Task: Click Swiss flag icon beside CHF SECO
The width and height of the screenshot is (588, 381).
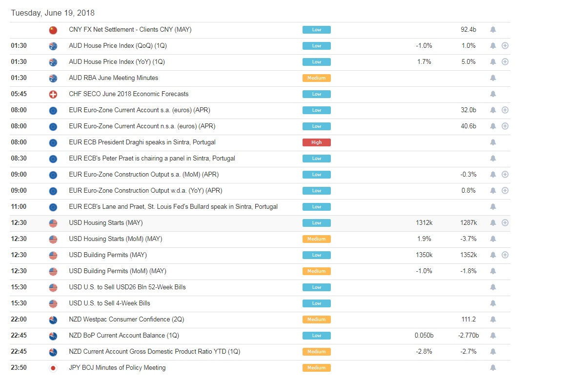Action: [53, 94]
